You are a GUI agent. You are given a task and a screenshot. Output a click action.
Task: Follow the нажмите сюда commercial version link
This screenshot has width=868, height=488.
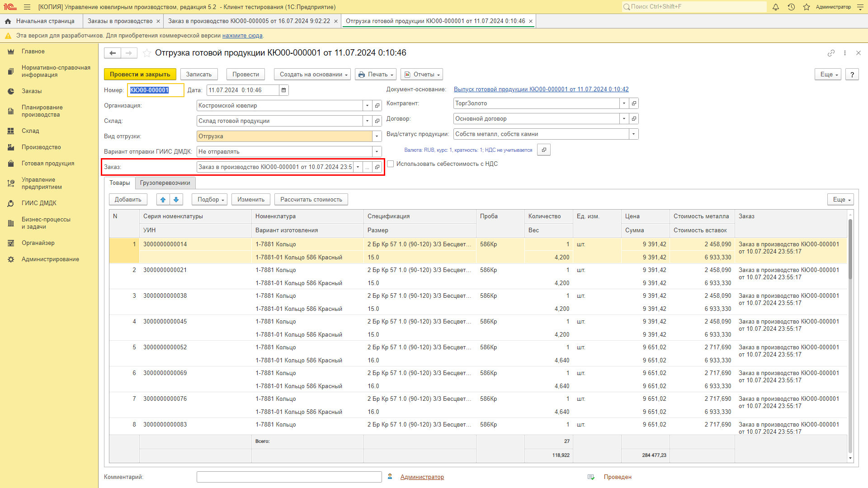click(x=242, y=36)
